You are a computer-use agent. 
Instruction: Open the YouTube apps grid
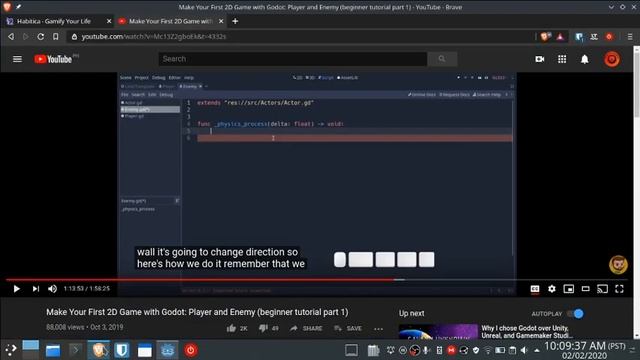pyautogui.click(x=562, y=59)
